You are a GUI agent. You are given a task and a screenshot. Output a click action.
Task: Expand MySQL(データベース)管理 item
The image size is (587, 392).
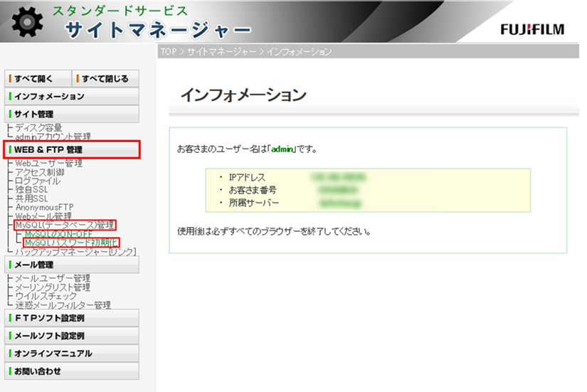(65, 225)
